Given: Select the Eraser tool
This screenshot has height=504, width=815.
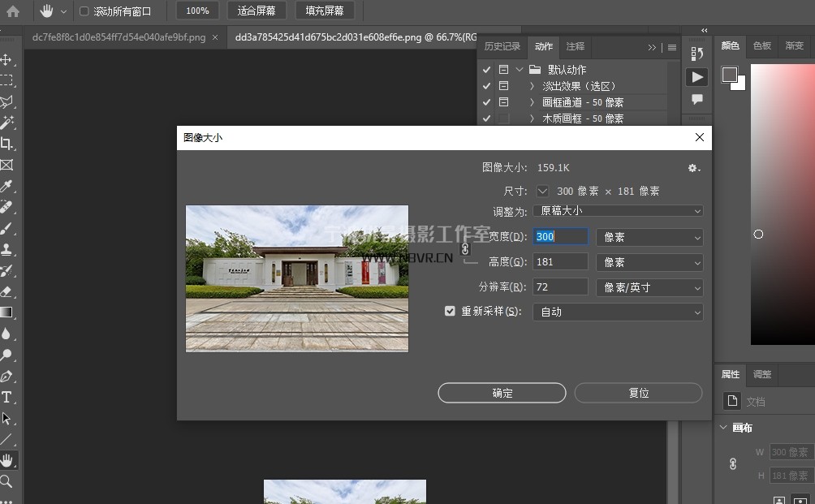Looking at the screenshot, I should click(x=6, y=291).
